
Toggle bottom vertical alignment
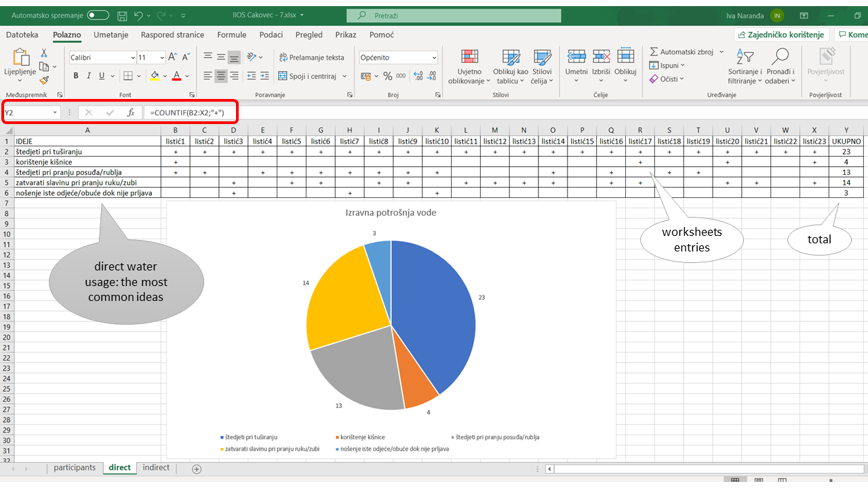click(234, 58)
